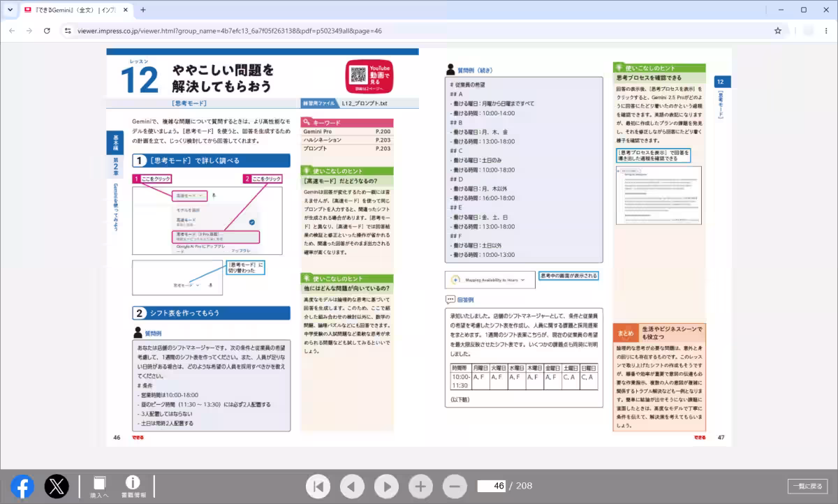Image resolution: width=838 pixels, height=504 pixels.
Task: Click the まとめ summary label
Action: click(625, 333)
